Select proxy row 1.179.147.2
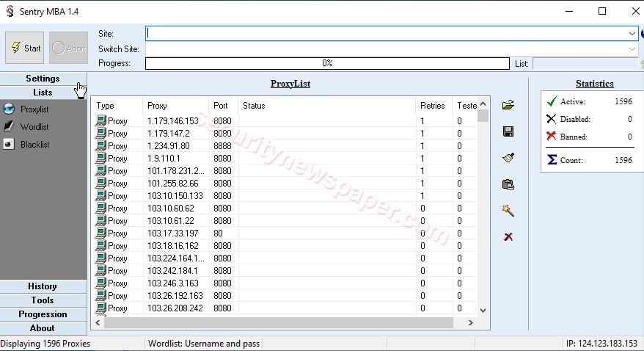 tap(284, 134)
